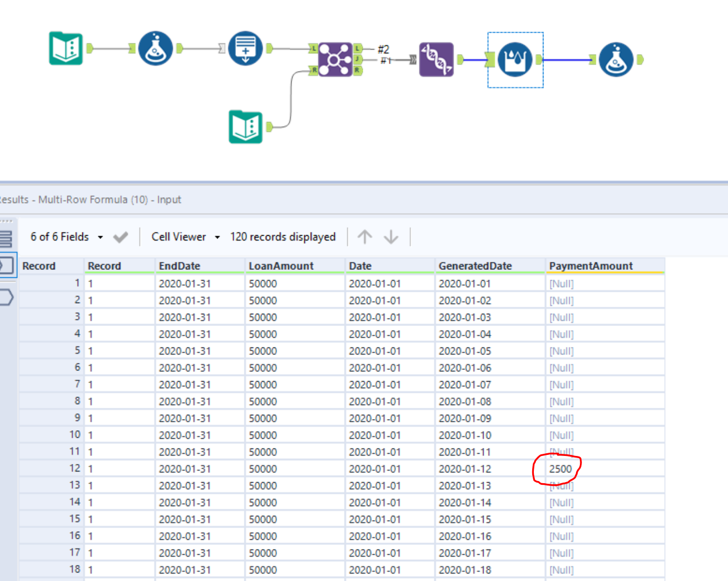Click the PaymentAmount column header
Image resolution: width=728 pixels, height=581 pixels.
click(591, 266)
